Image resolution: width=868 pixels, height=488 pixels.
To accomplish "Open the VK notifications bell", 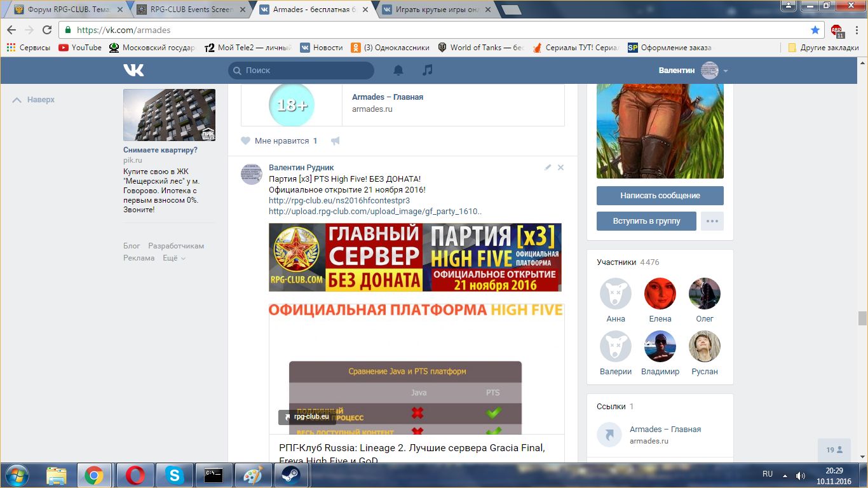I will [398, 70].
